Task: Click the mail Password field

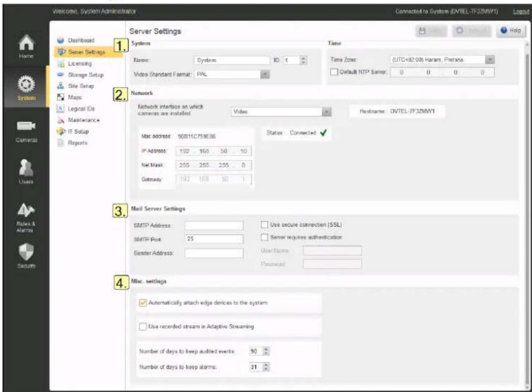Action: coord(332,264)
